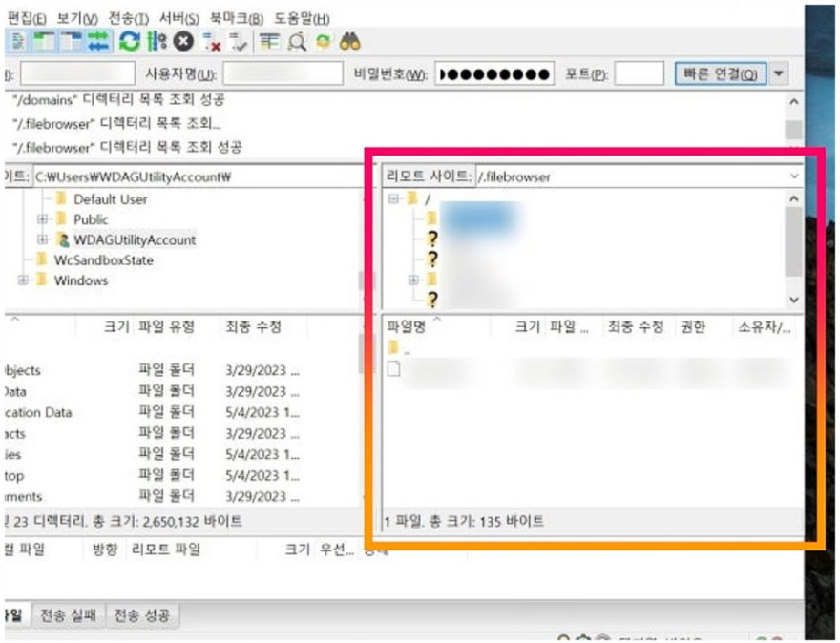Open the 서버(S) menu
The width and height of the screenshot is (840, 643).
click(x=179, y=19)
